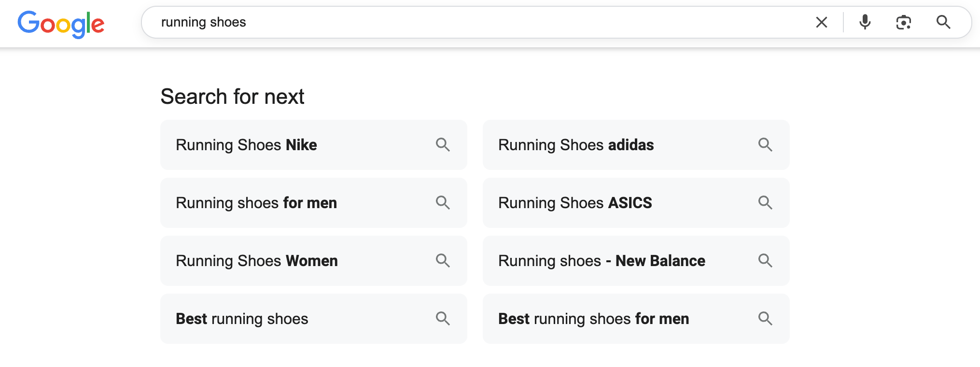
Task: Click magnifier in Best running shoes for men card
Action: [x=765, y=319]
